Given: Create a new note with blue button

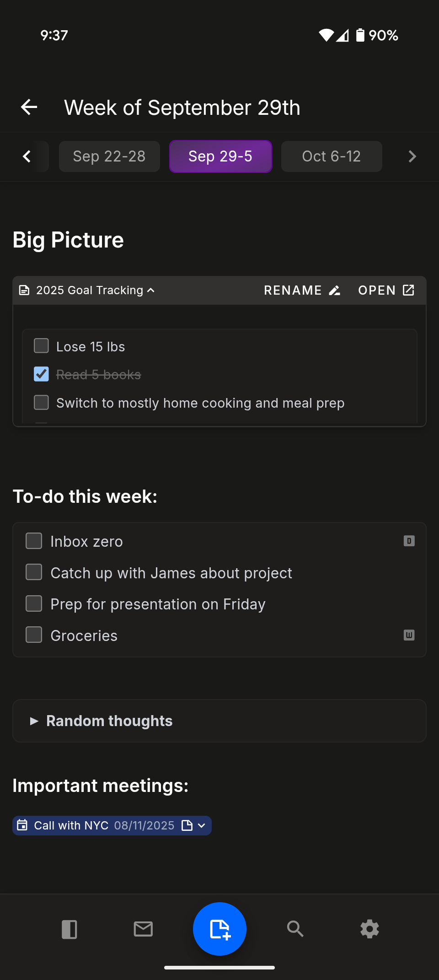Looking at the screenshot, I should (219, 929).
